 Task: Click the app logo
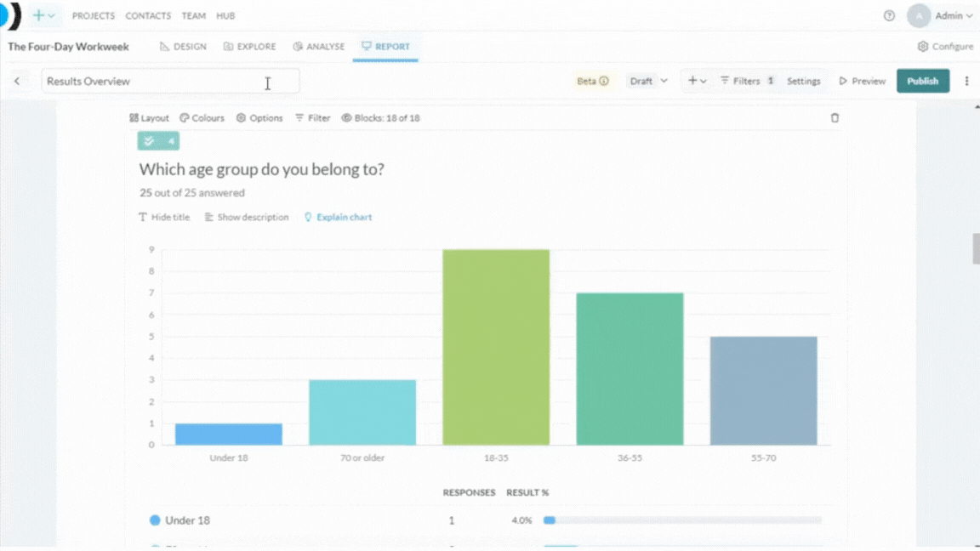tap(10, 15)
